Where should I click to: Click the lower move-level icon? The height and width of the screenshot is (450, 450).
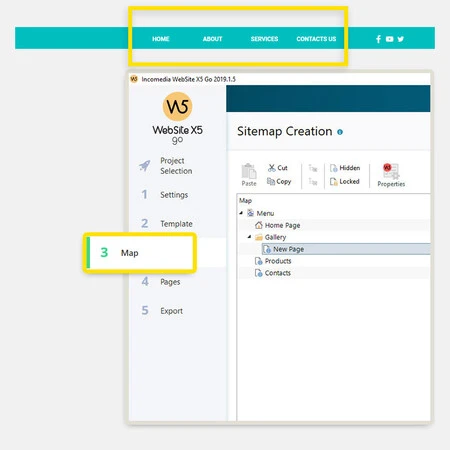tap(313, 182)
